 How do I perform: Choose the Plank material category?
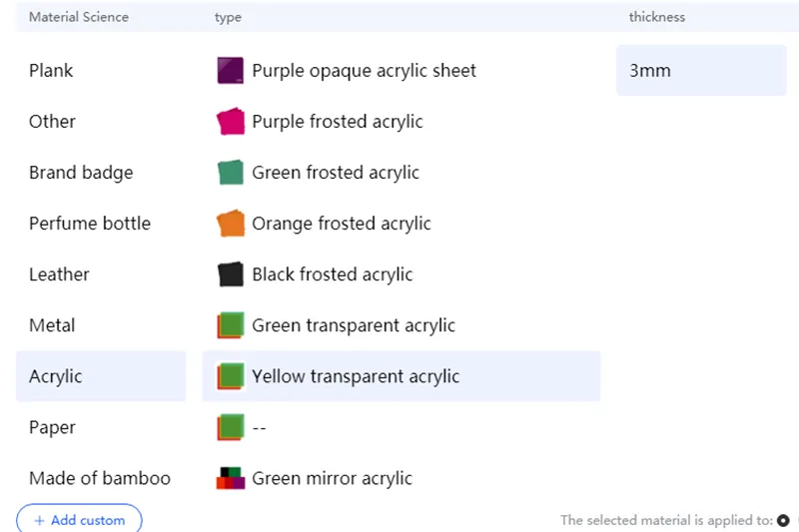point(51,71)
